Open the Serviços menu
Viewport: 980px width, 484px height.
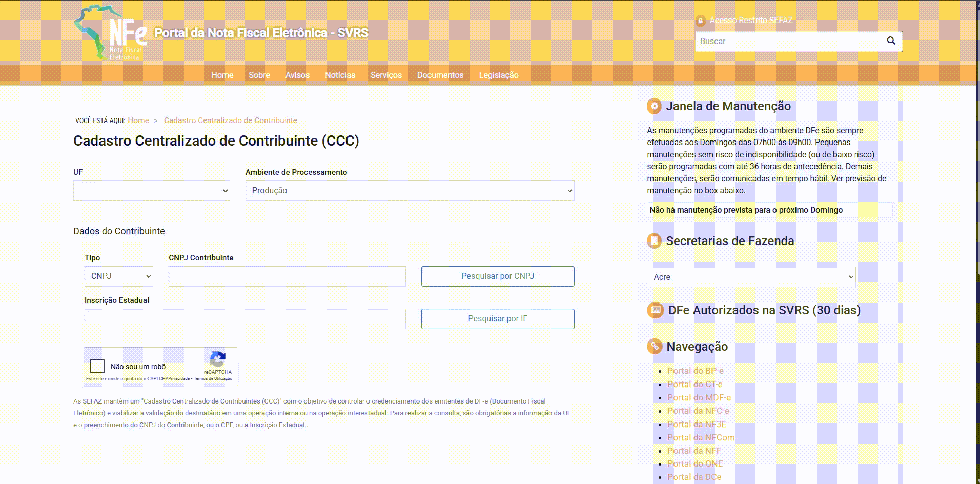pyautogui.click(x=386, y=75)
